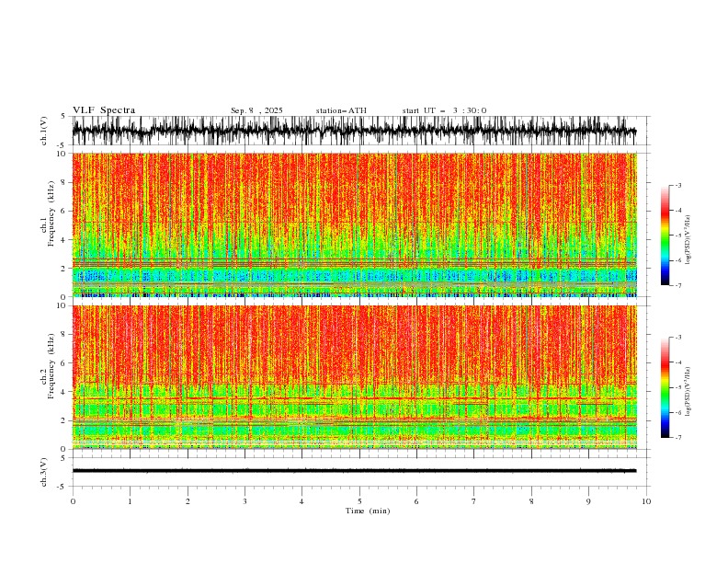The height and width of the screenshot is (563, 728).
Task: Click the 'ch.1(V)' axis label
Action: [x=44, y=131]
